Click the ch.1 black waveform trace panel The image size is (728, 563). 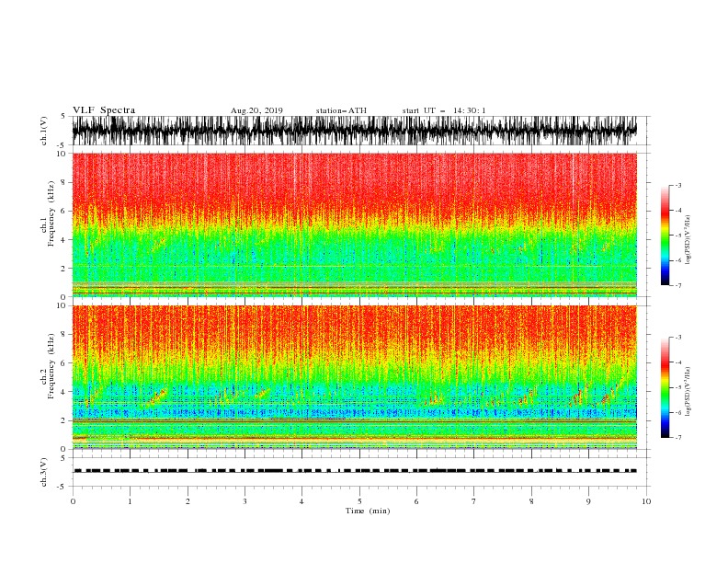click(355, 131)
